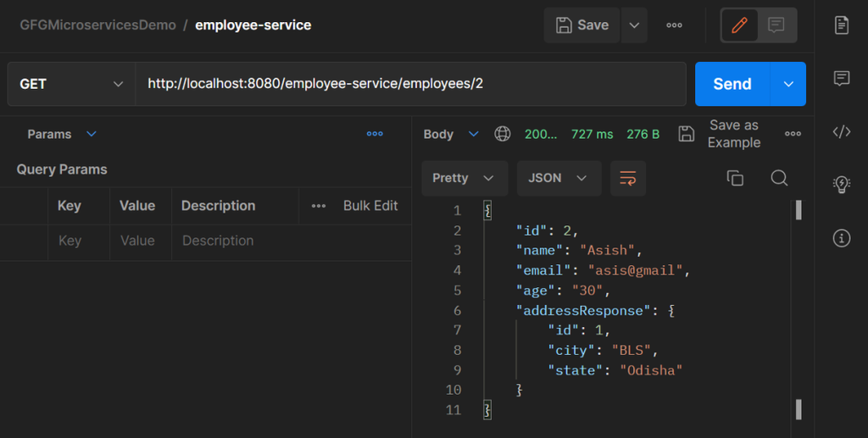Viewport: 868px width, 438px height.
Task: Open the JSON format dropdown
Action: 559,178
